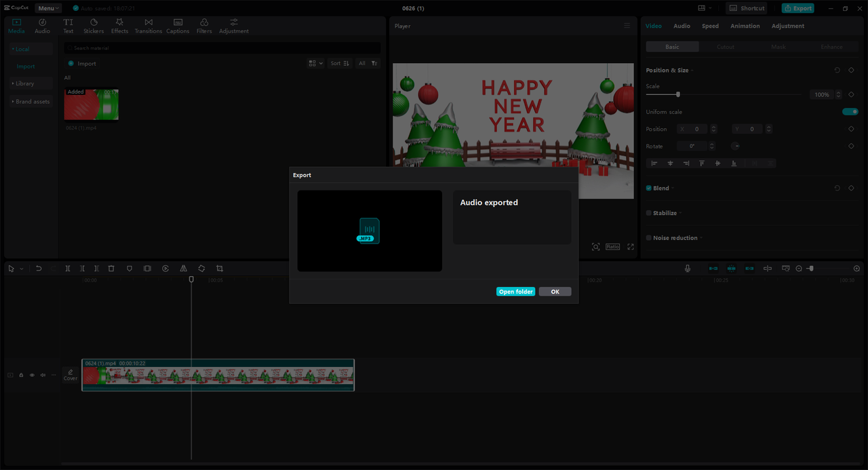Viewport: 868px width, 470px height.
Task: Switch to the Animation tab
Action: pyautogui.click(x=745, y=26)
